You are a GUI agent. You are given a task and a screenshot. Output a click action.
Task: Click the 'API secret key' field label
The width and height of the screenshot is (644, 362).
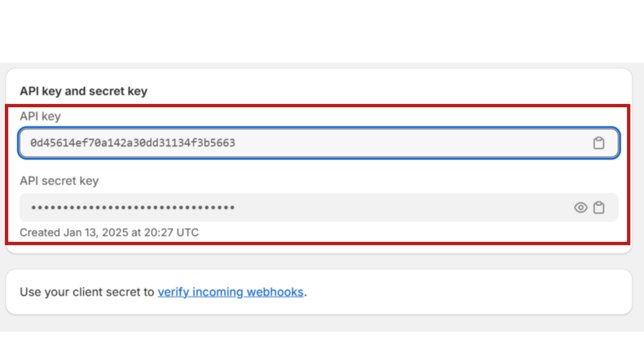(59, 181)
